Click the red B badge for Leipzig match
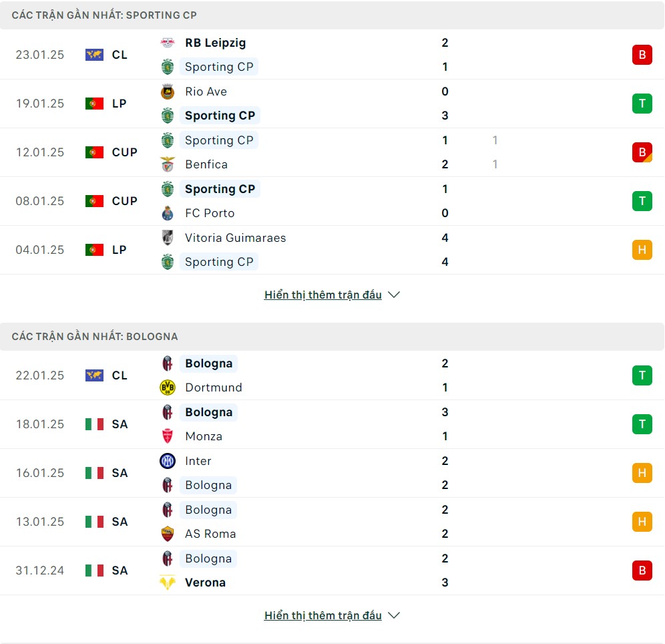 coord(642,55)
